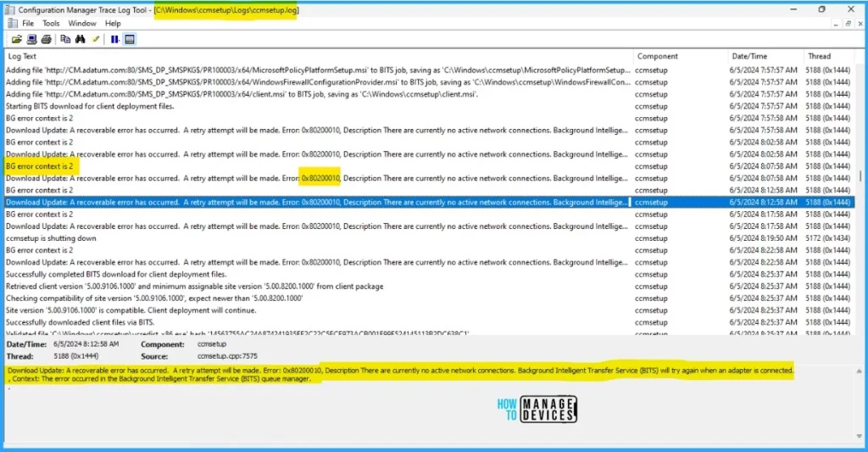Click the details pane scroll-down arrow
Viewport: 868px width, 452px height.
coord(860,436)
